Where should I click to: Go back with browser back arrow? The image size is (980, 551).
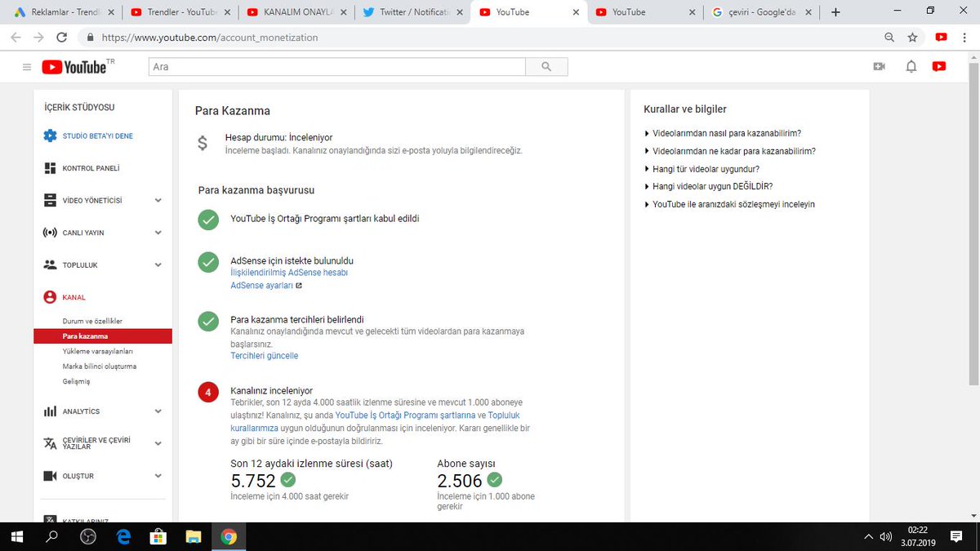[16, 38]
